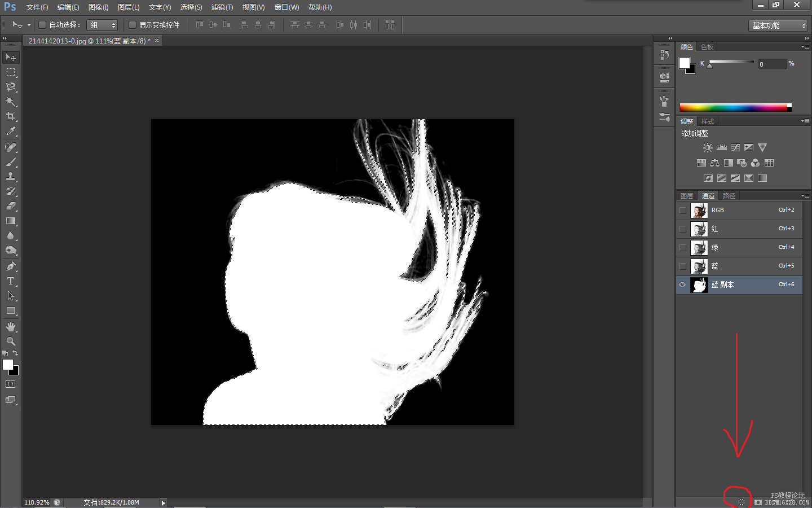Screen dimensions: 812x508
Task: Select the Dodge tool
Action: pyautogui.click(x=11, y=250)
